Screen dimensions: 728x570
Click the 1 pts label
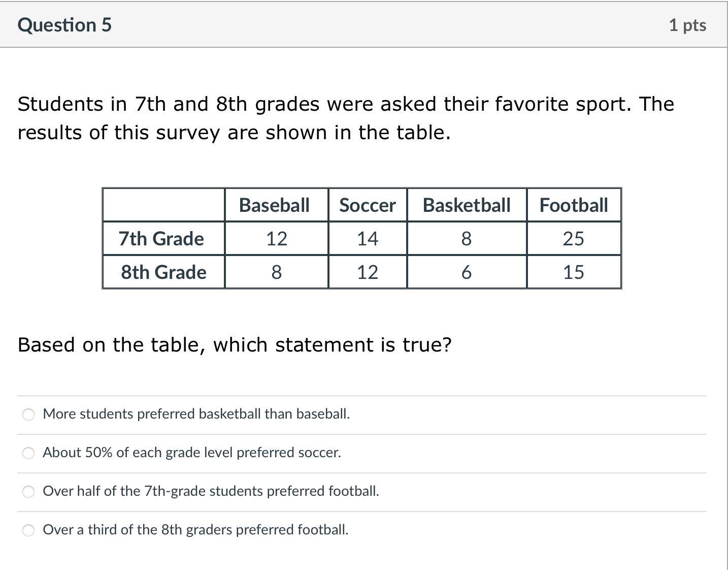click(687, 25)
